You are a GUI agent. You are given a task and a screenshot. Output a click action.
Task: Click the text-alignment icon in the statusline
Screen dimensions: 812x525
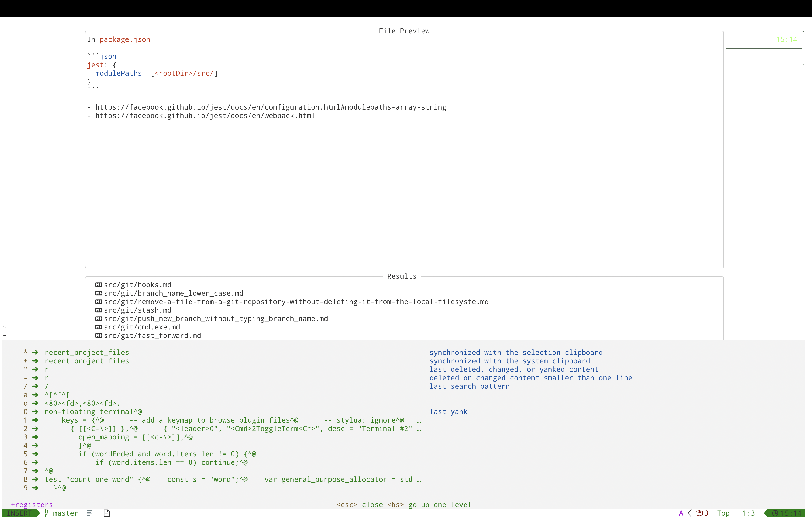pos(89,513)
